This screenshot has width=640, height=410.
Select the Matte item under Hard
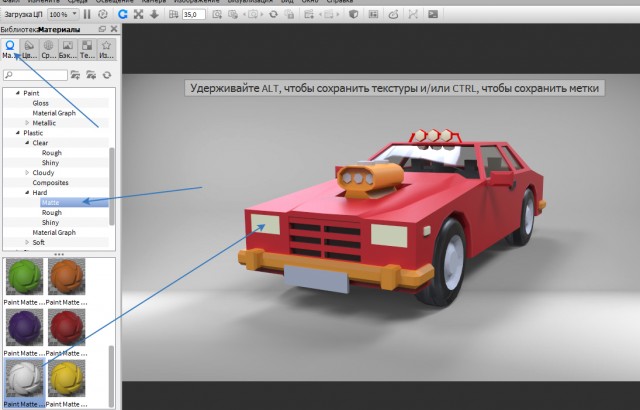50,202
